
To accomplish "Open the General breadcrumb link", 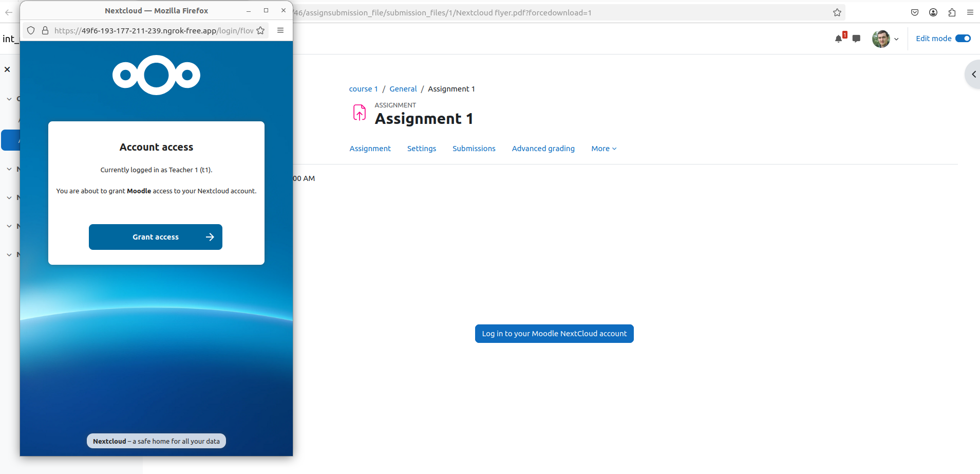I will pos(403,89).
